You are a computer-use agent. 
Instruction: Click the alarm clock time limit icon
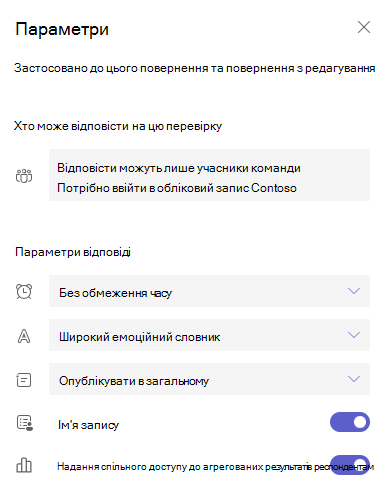(x=24, y=291)
